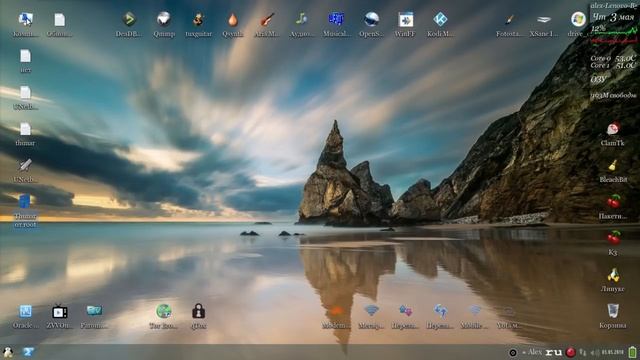Image resolution: width=640 pixels, height=360 pixels.
Task: Launch the blue Musical desktop icon
Action: coord(336,19)
